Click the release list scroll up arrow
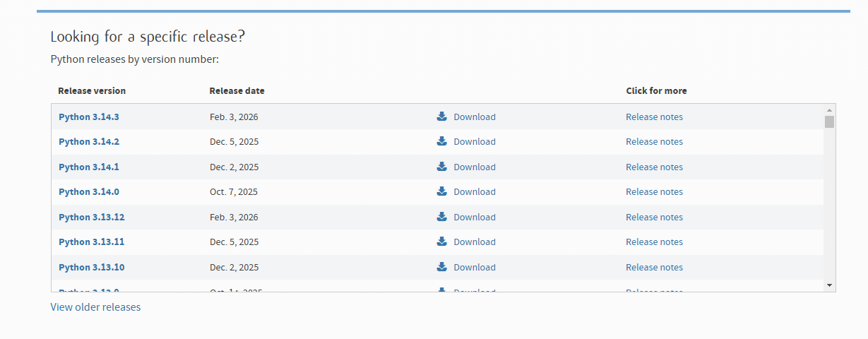The image size is (868, 339). 829,110
